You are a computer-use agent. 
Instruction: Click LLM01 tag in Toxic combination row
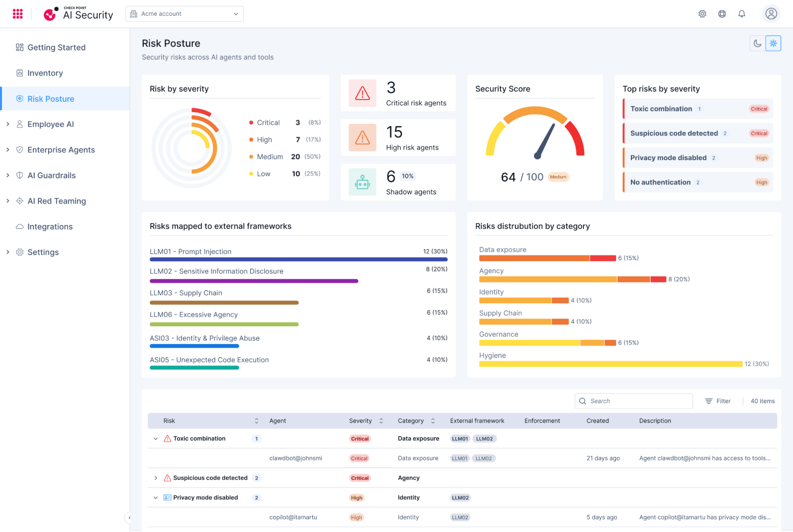(x=460, y=439)
